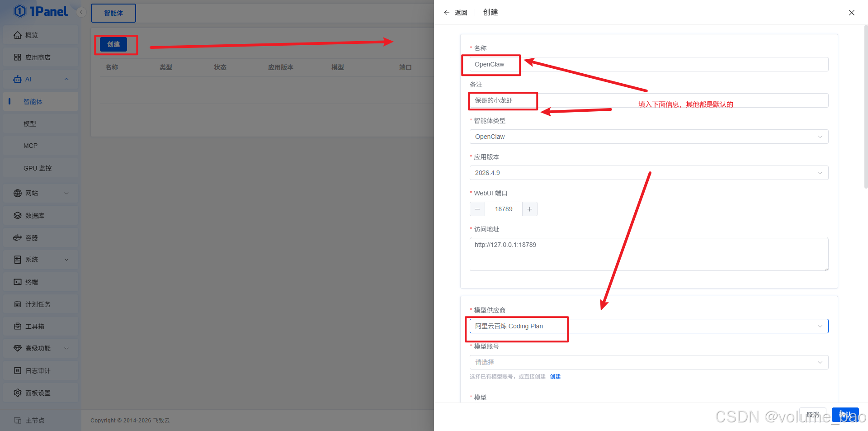Expand the 高级功能 submenu chevron
Screen dimensions: 868x431
[x=66, y=348]
